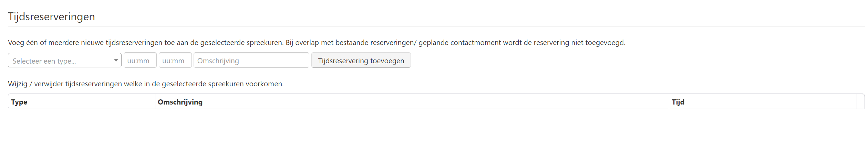Sort table by the Type column header

tap(19, 102)
